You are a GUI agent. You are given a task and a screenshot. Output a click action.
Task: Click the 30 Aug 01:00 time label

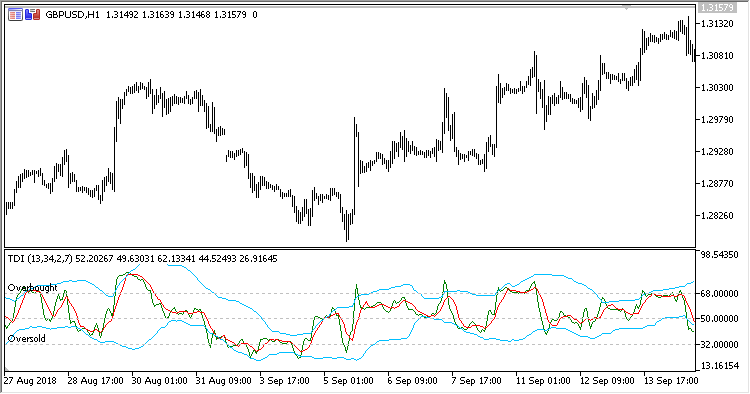(x=160, y=381)
